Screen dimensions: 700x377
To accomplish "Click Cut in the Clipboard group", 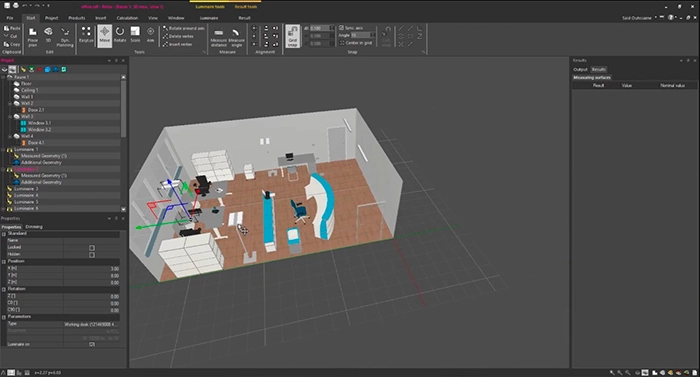I will (x=12, y=36).
